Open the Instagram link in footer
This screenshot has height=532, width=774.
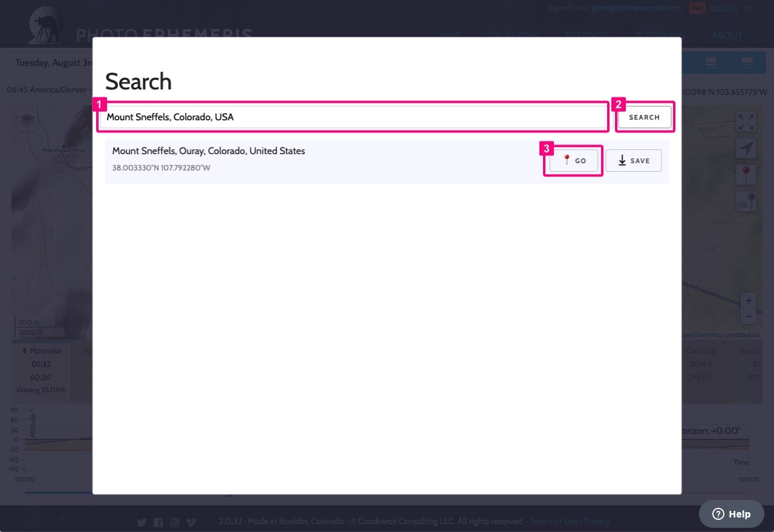click(174, 522)
